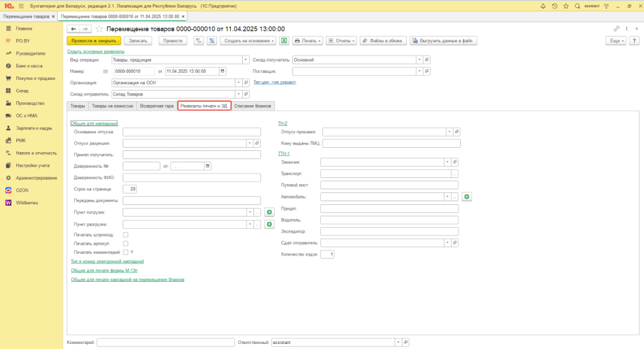Add new Пункт разгрузки with green plus

(269, 224)
